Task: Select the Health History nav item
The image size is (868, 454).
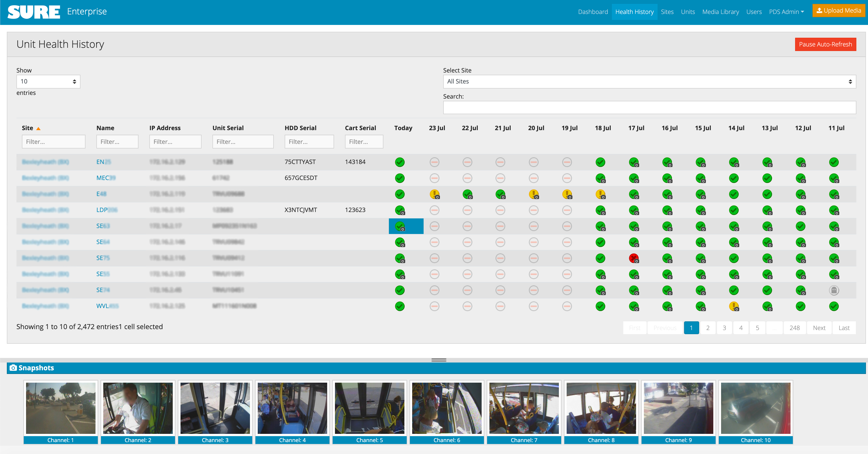Action: [634, 12]
